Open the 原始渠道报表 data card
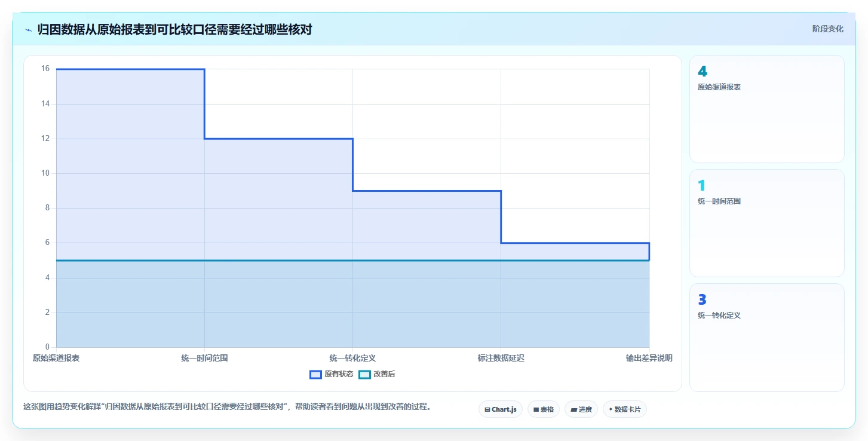Image resolution: width=868 pixels, height=441 pixels. [x=767, y=109]
